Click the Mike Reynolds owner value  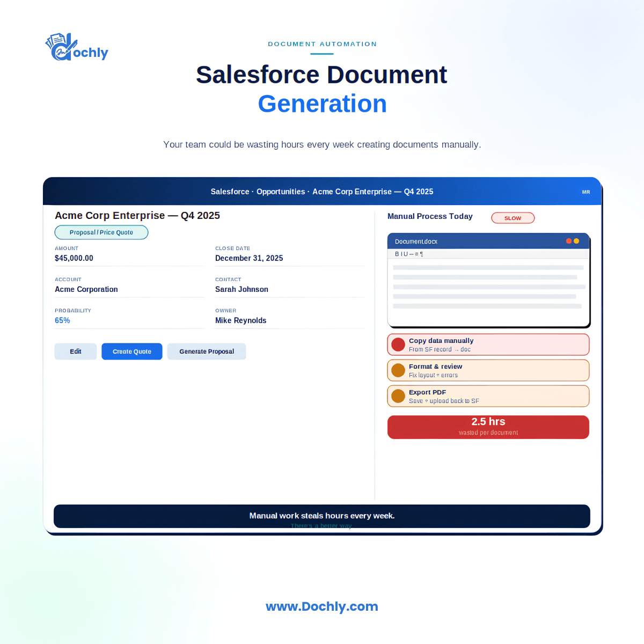click(x=241, y=320)
